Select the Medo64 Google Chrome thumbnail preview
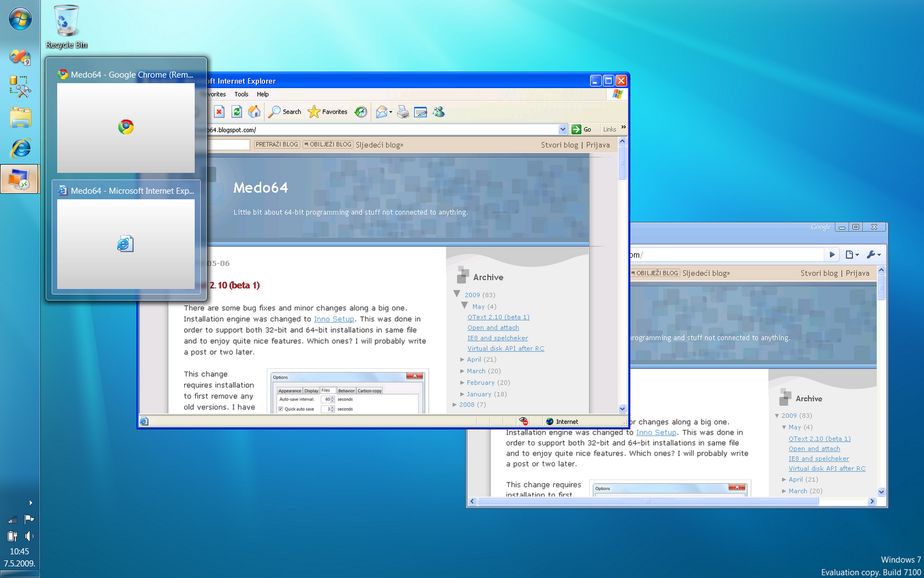This screenshot has width=924, height=578. tap(126, 127)
